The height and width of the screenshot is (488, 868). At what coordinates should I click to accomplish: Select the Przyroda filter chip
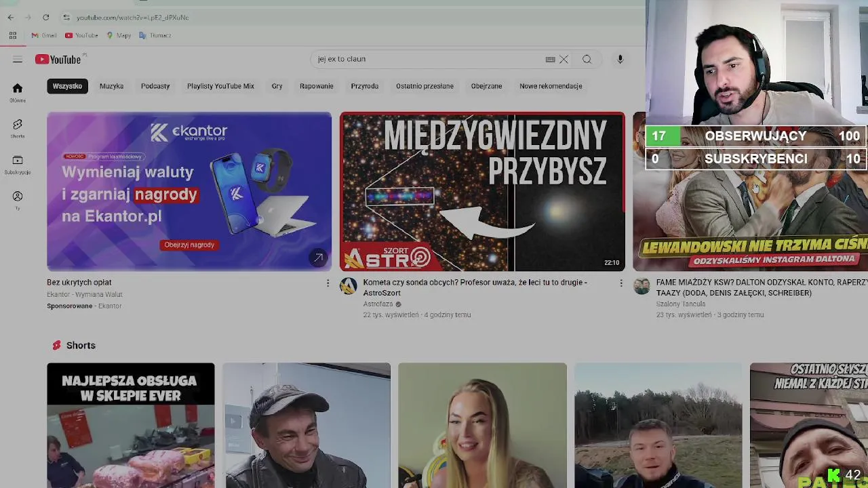click(x=365, y=86)
